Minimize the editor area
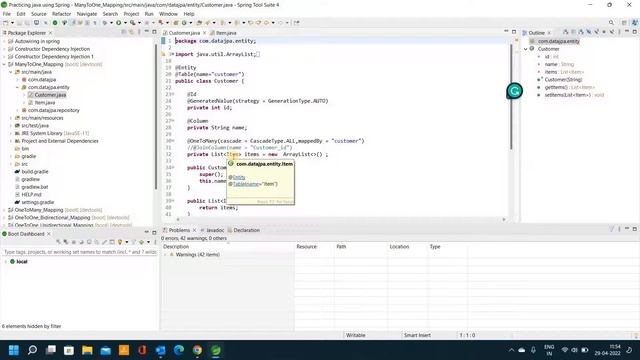This screenshot has height=360, width=640. 506,31
